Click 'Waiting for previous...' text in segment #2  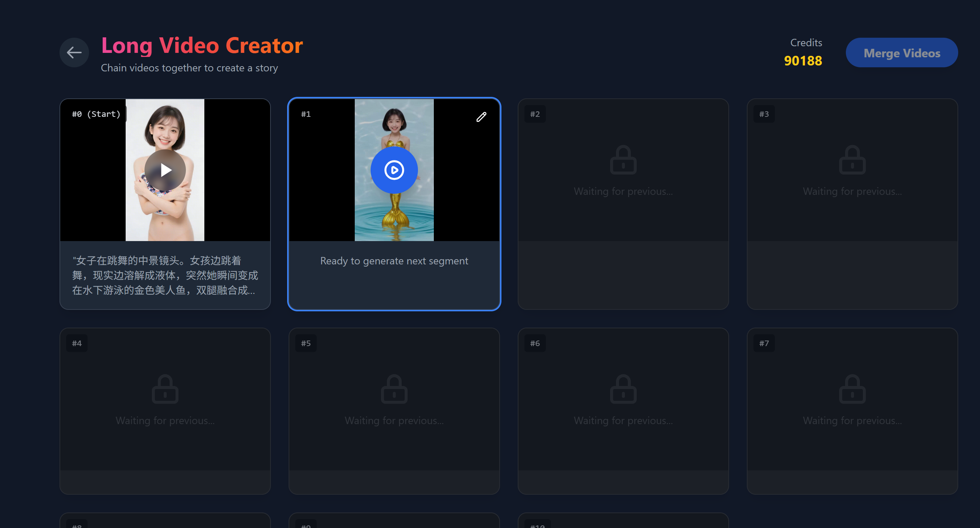pos(623,192)
